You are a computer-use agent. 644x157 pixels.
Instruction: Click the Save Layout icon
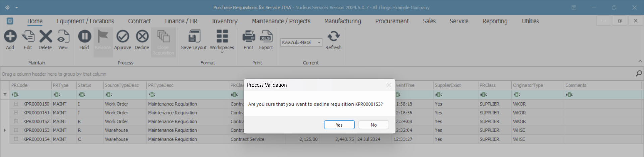[x=194, y=37]
